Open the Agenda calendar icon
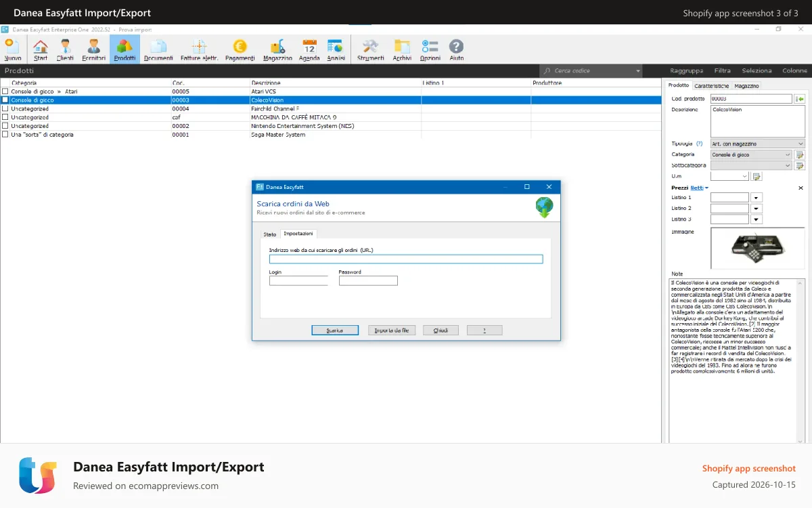The height and width of the screenshot is (508, 812). tap(309, 50)
